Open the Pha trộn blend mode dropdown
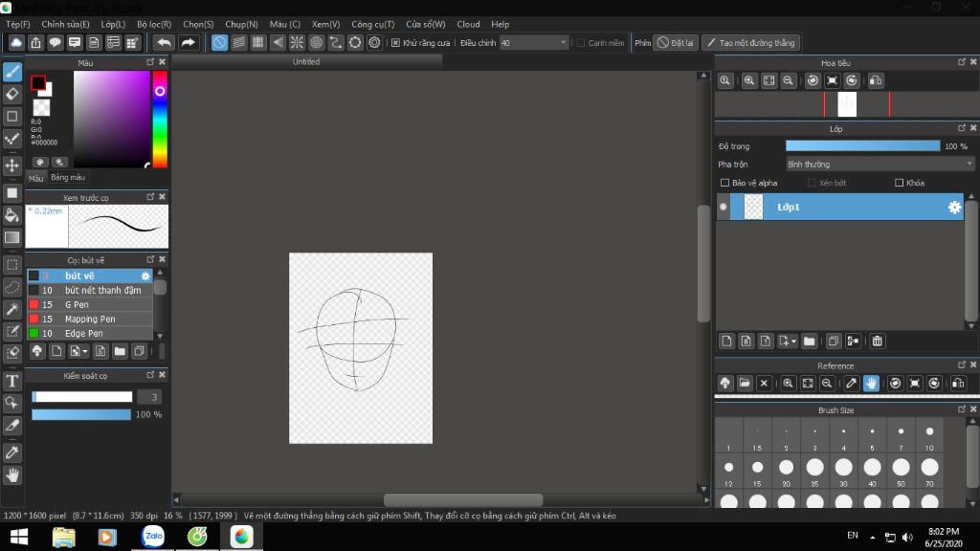 pos(873,165)
